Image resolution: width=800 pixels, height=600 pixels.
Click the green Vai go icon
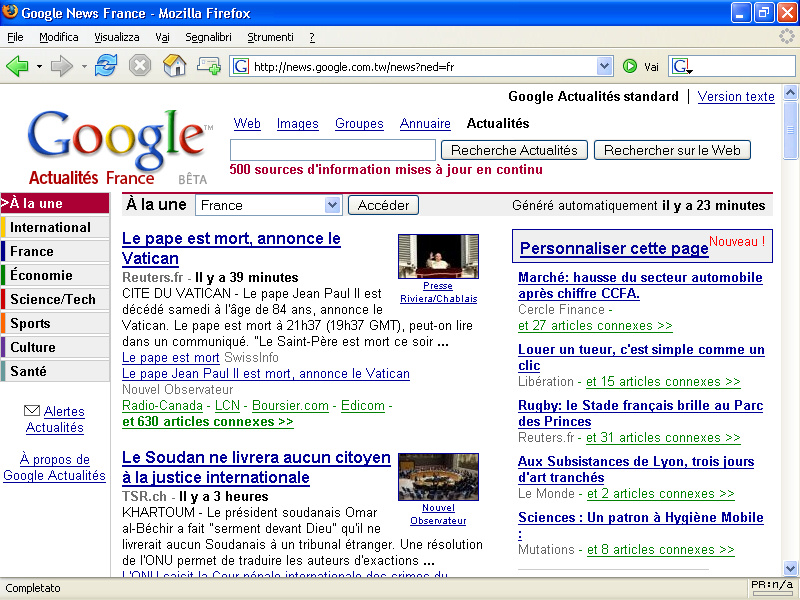tap(630, 66)
